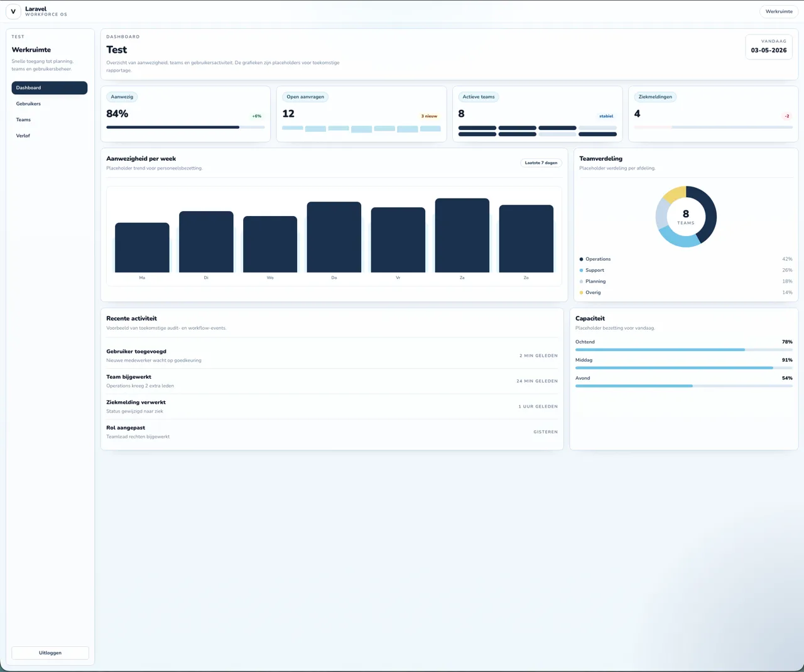Go to Teams in the sidebar

coord(50,119)
